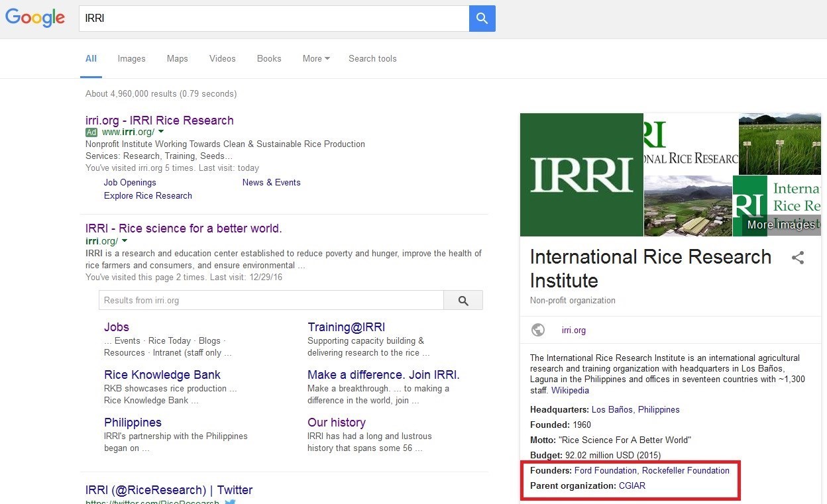Open the CGIAR parent organization link

(x=632, y=485)
